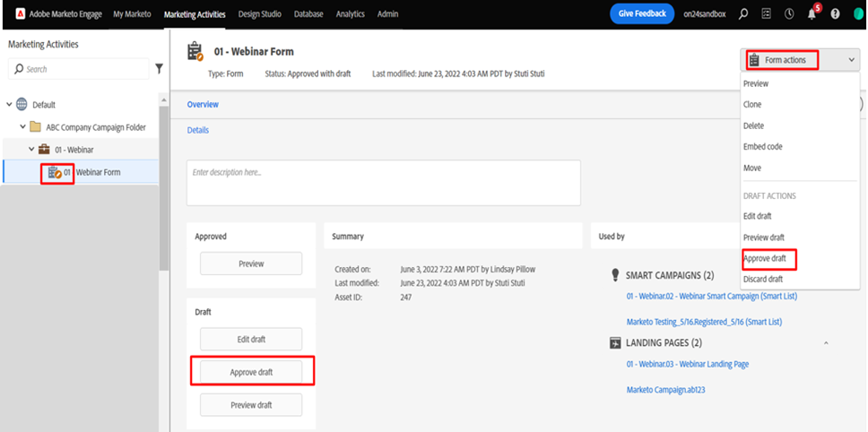Click the ABC Company Campaign Folder icon
The image size is (868, 432).
pos(36,127)
